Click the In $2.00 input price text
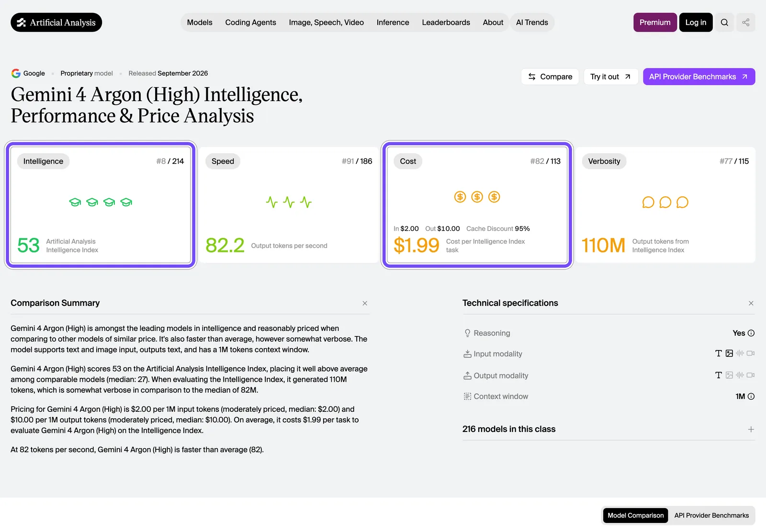Image resolution: width=766 pixels, height=532 pixels. 406,229
